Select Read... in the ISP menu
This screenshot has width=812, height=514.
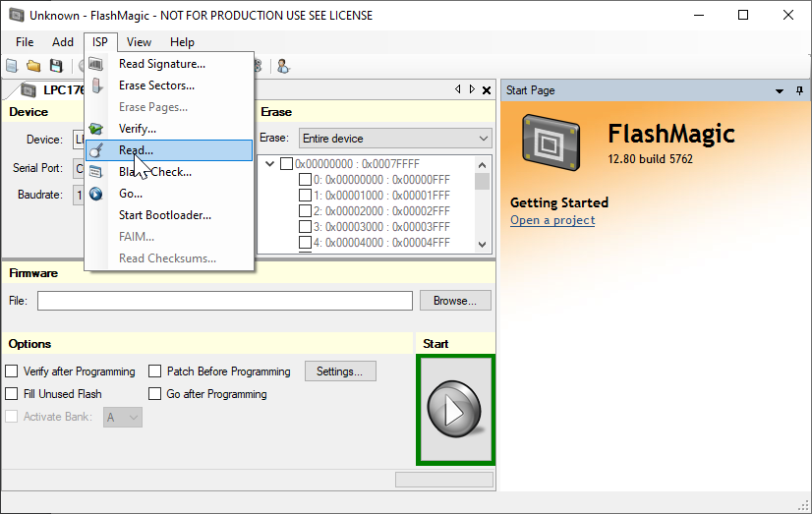(x=169, y=150)
